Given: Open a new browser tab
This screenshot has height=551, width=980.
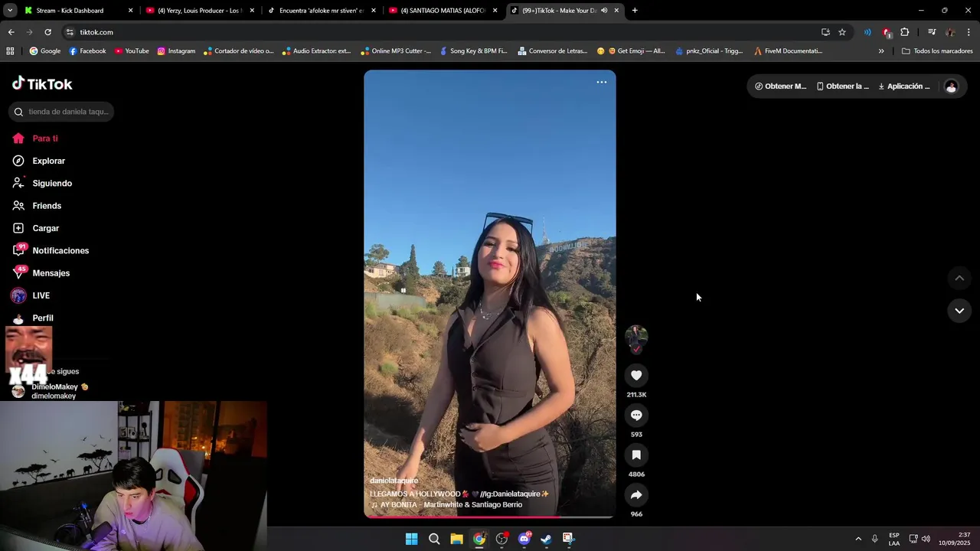Looking at the screenshot, I should point(635,11).
